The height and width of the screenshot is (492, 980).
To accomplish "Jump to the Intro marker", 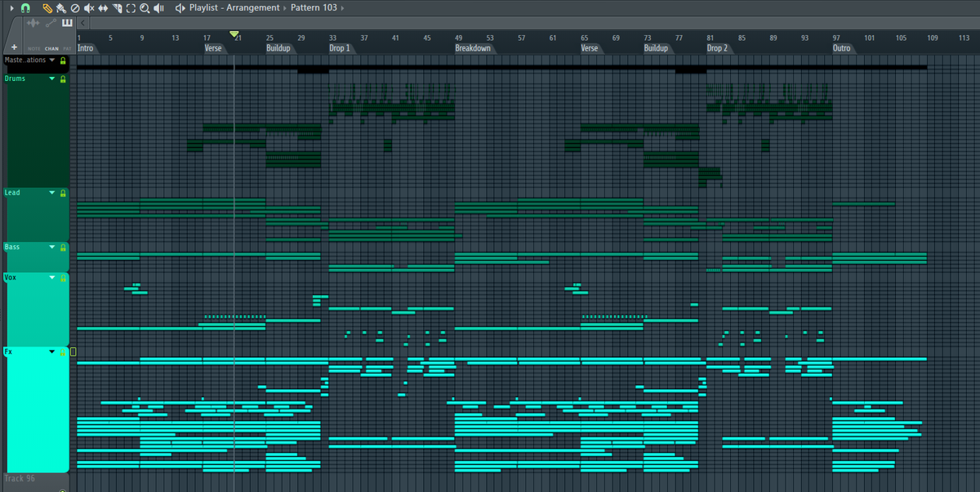I will (85, 48).
